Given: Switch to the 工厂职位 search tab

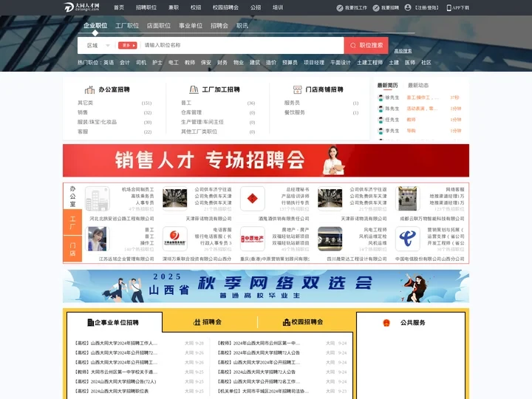Looking at the screenshot, I should tap(127, 26).
